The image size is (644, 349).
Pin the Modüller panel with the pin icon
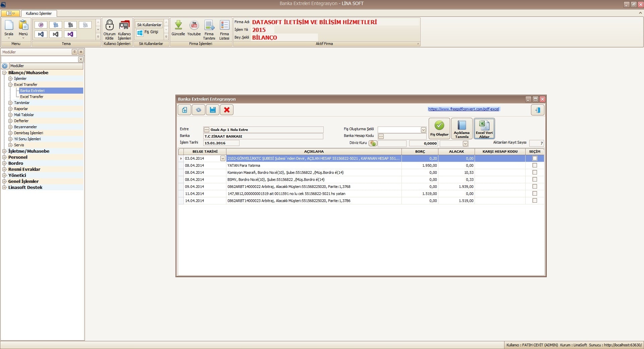[x=74, y=52]
